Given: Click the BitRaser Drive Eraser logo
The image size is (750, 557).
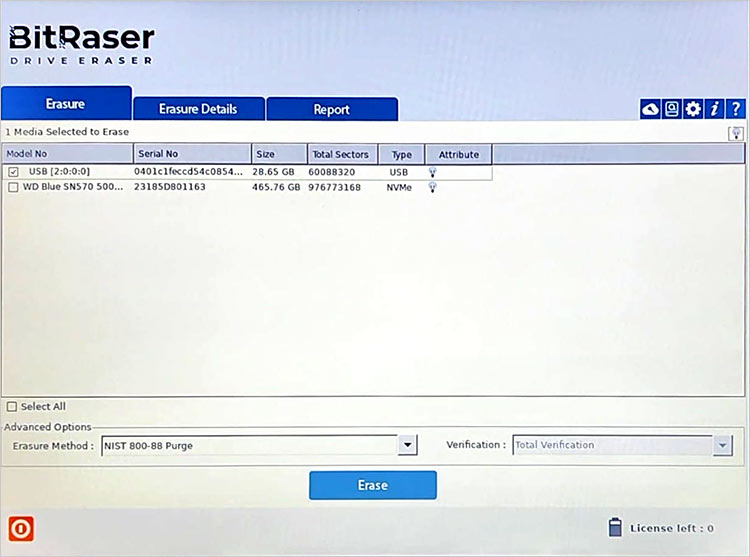Looking at the screenshot, I should [x=82, y=44].
